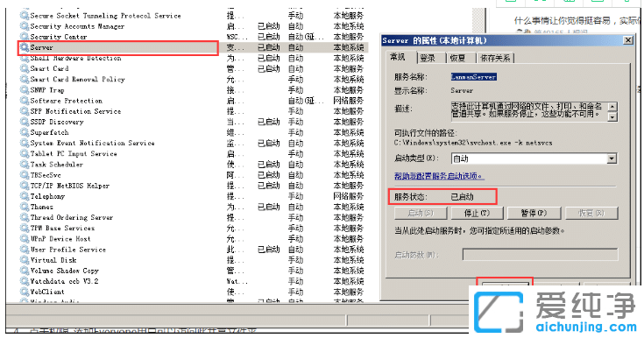Close the Server properties dialog
This screenshot has width=644, height=338.
(628, 40)
